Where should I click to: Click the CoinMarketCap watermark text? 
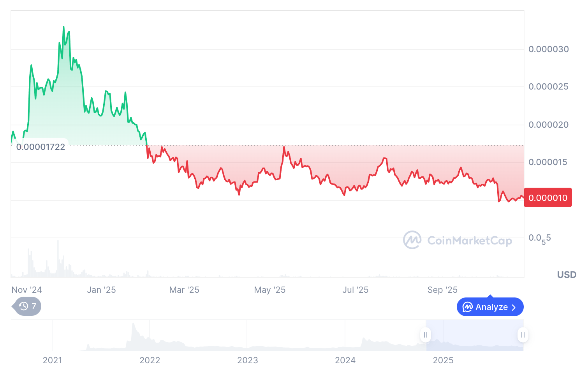pyautogui.click(x=470, y=241)
